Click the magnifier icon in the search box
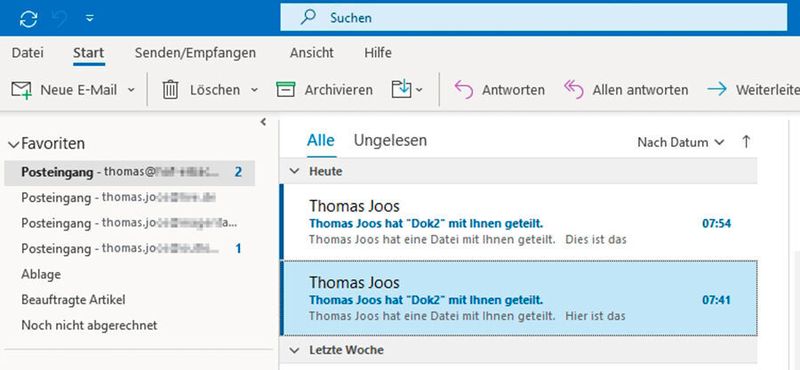The height and width of the screenshot is (370, 800). pyautogui.click(x=308, y=18)
